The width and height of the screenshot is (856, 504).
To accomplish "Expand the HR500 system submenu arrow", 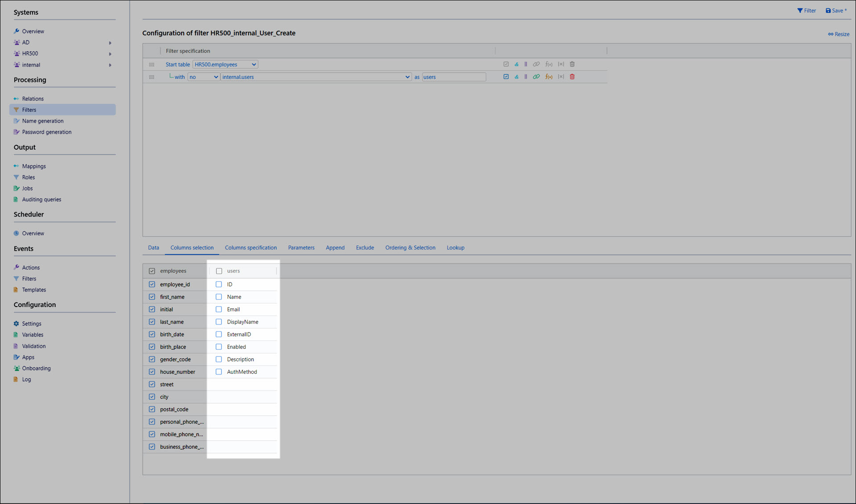I will (110, 54).
